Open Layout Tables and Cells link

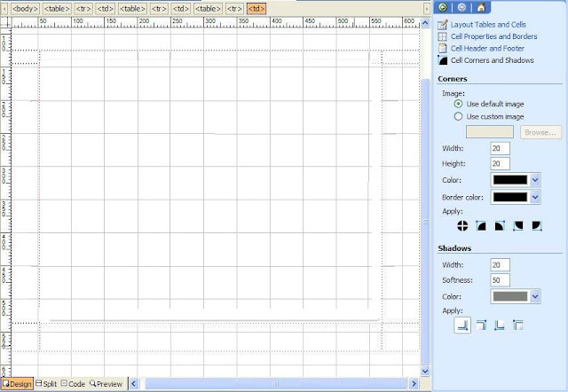click(x=488, y=25)
